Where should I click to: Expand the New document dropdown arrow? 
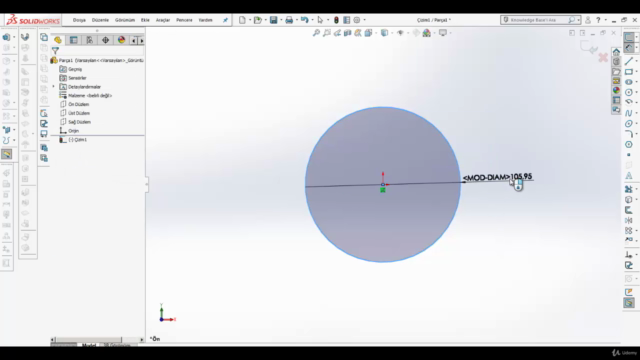tap(250, 20)
